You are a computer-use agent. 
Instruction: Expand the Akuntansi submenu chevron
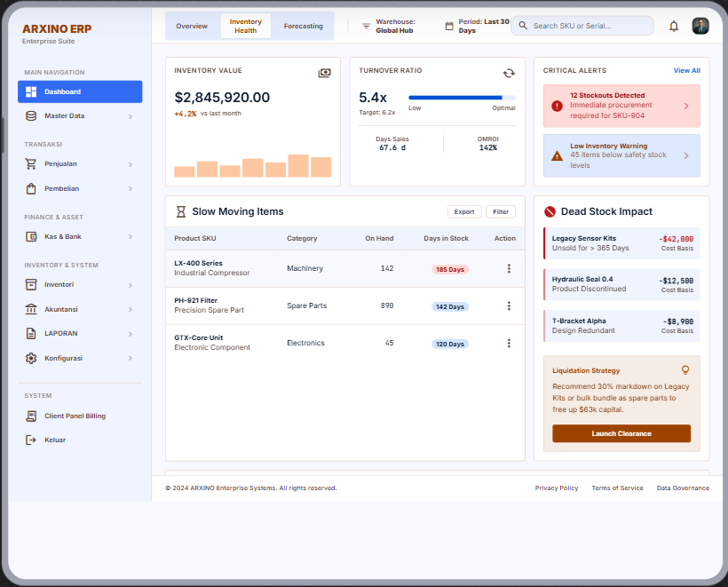click(x=131, y=309)
